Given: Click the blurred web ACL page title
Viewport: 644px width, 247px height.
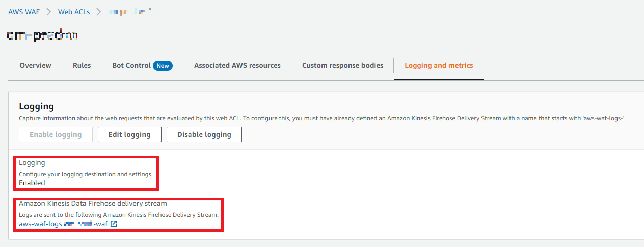Looking at the screenshot, I should tap(42, 36).
